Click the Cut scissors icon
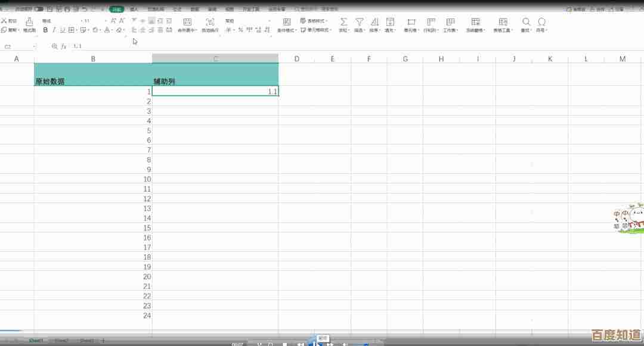Viewport: 644px width, 346px height. click(5, 21)
